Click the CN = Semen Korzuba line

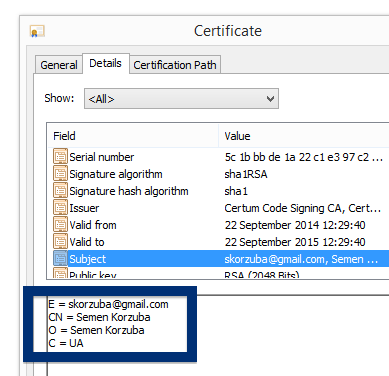coord(99,317)
